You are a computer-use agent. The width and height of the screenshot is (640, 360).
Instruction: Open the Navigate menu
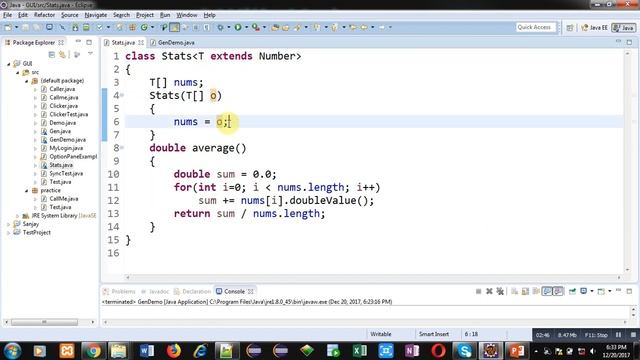point(96,15)
